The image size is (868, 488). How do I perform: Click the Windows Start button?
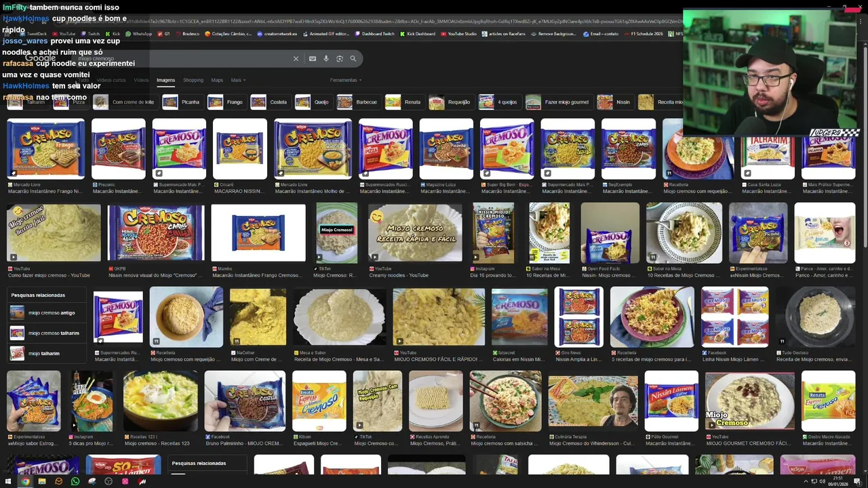(8, 481)
